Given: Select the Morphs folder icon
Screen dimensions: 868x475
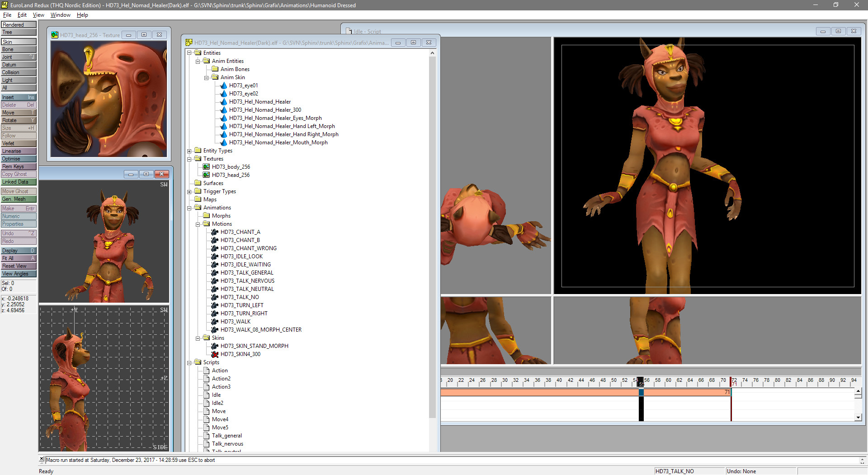Looking at the screenshot, I should 206,216.
